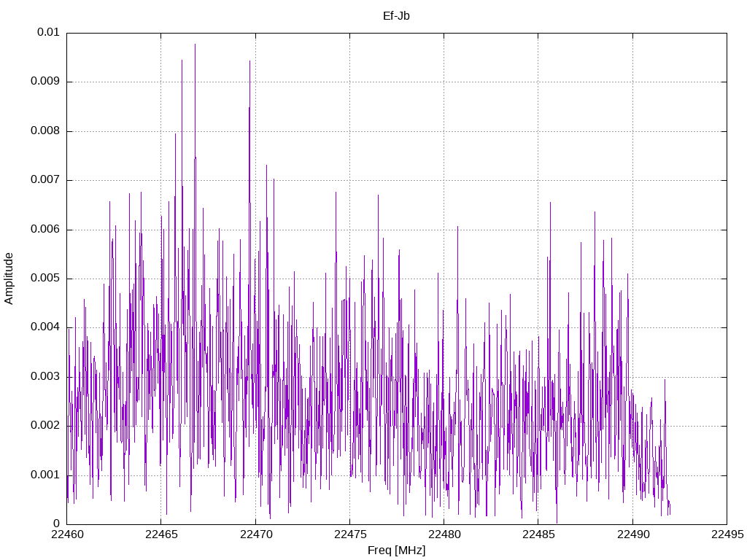
Task: Click y-axis tick label 0.004
Action: (x=45, y=327)
